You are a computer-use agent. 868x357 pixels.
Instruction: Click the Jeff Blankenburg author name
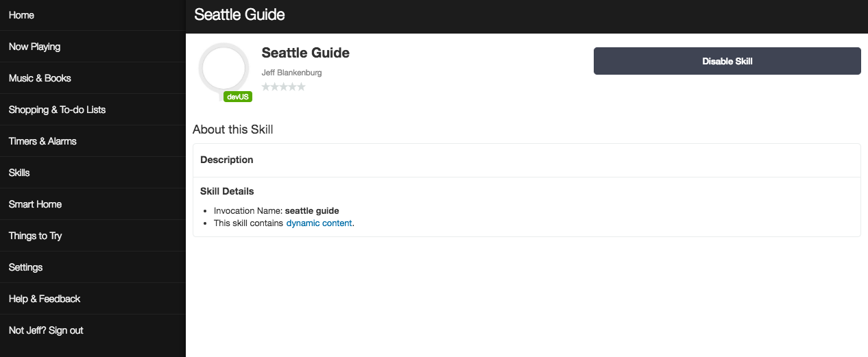pos(291,73)
